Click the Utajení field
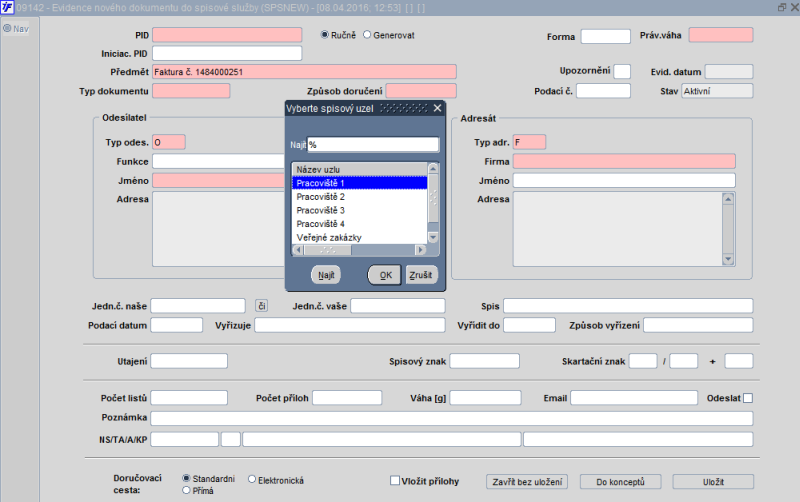 (x=189, y=361)
